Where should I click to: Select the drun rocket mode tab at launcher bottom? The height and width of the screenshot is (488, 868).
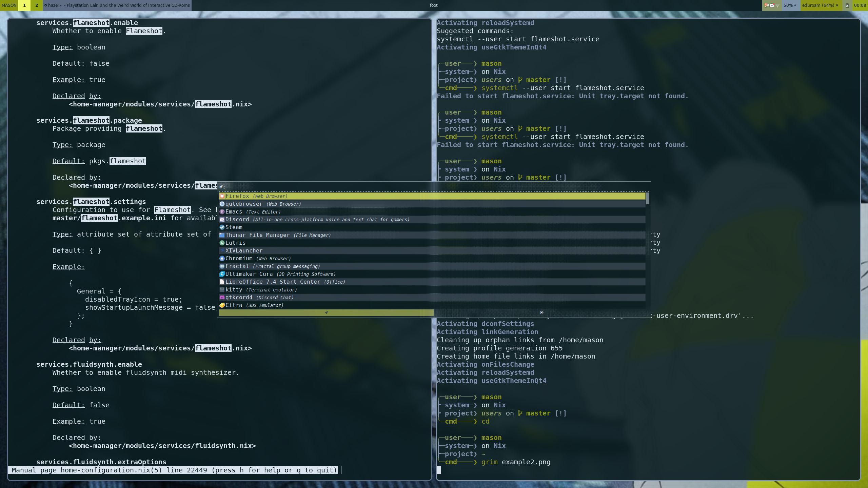[326, 312]
